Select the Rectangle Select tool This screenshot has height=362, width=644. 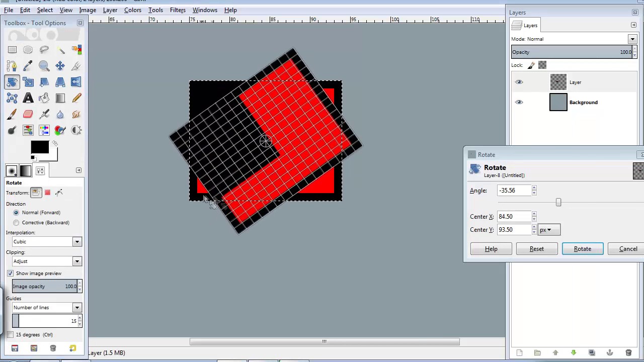click(x=12, y=50)
